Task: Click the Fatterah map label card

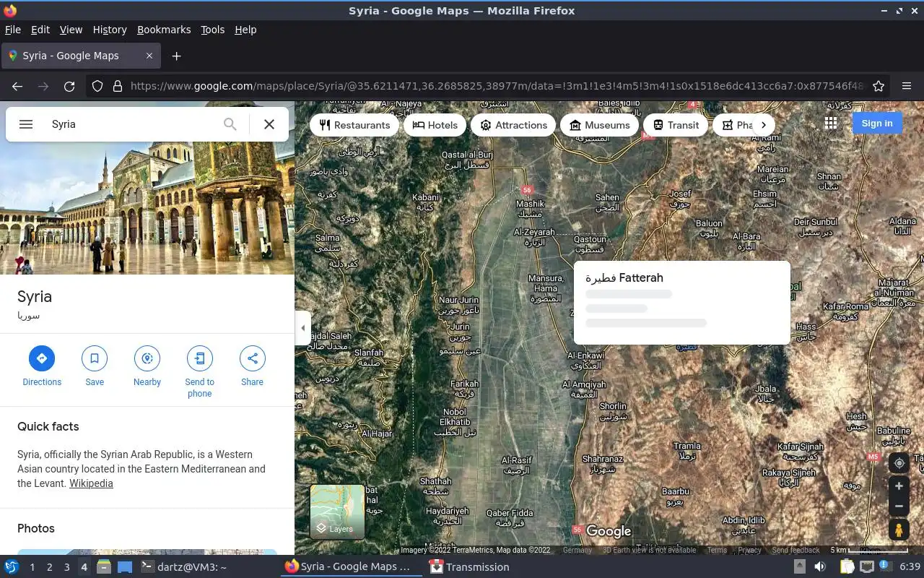Action: click(682, 302)
